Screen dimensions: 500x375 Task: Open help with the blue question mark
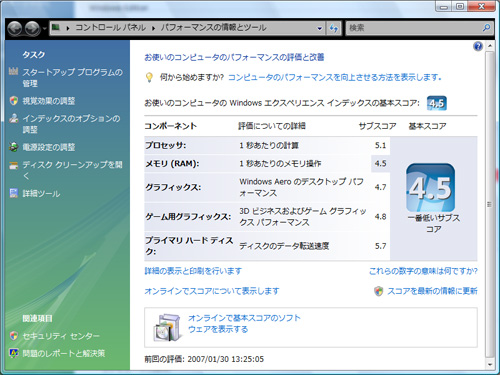(478, 46)
